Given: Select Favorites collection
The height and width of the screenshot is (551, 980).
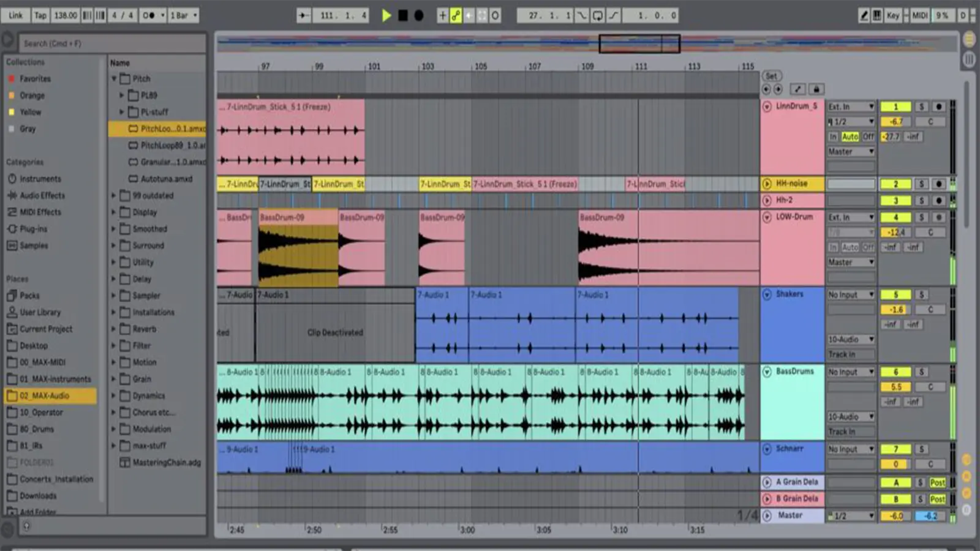Looking at the screenshot, I should [35, 79].
